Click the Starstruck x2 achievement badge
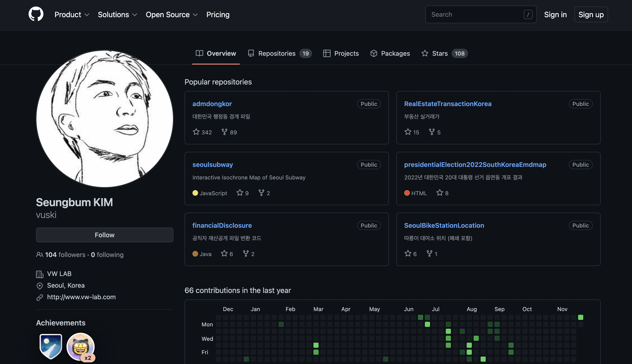632x364 pixels. click(81, 347)
